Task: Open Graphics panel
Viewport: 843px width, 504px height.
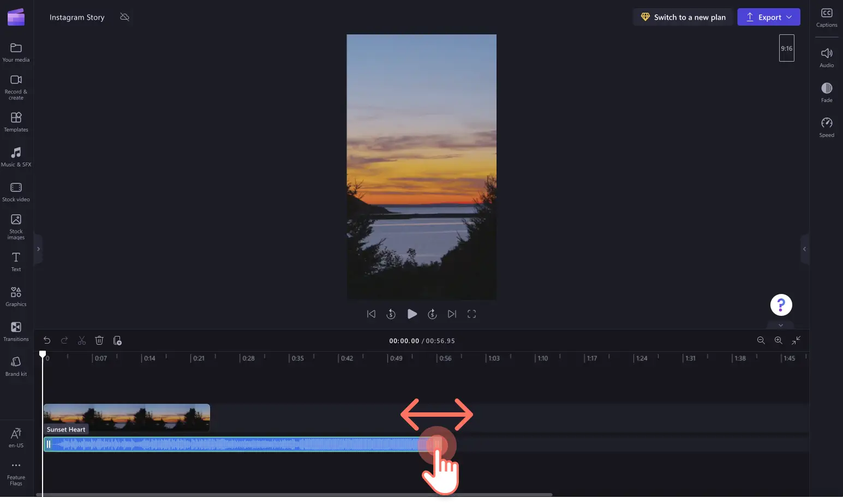Action: coord(16,297)
